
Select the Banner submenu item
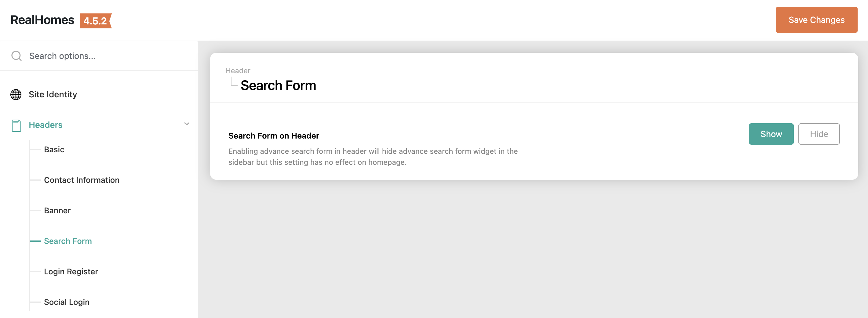tap(57, 211)
